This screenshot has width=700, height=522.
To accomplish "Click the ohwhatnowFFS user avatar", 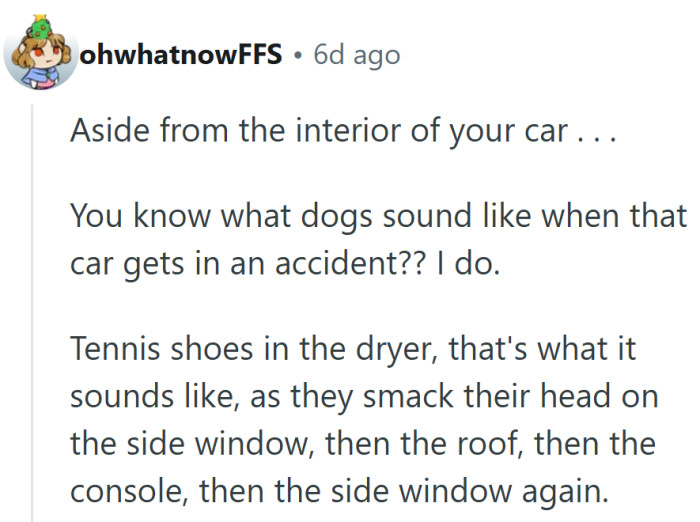I will pyautogui.click(x=41, y=58).
